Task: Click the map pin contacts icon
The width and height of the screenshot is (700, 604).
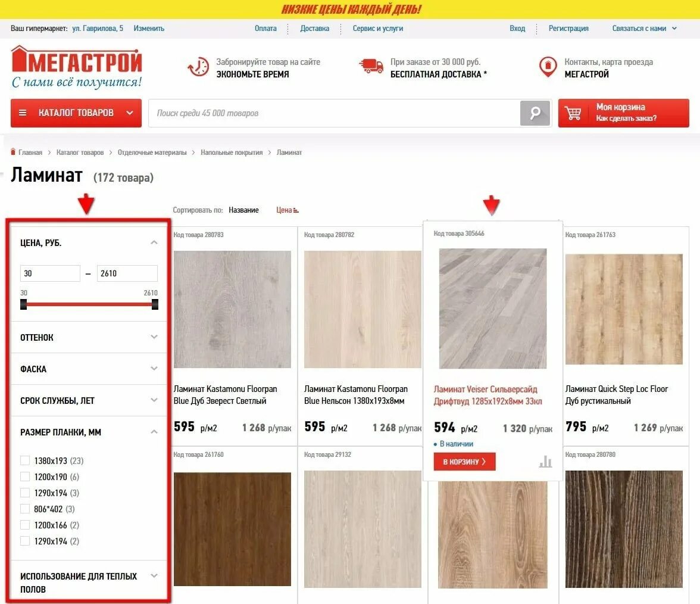Action: click(548, 67)
